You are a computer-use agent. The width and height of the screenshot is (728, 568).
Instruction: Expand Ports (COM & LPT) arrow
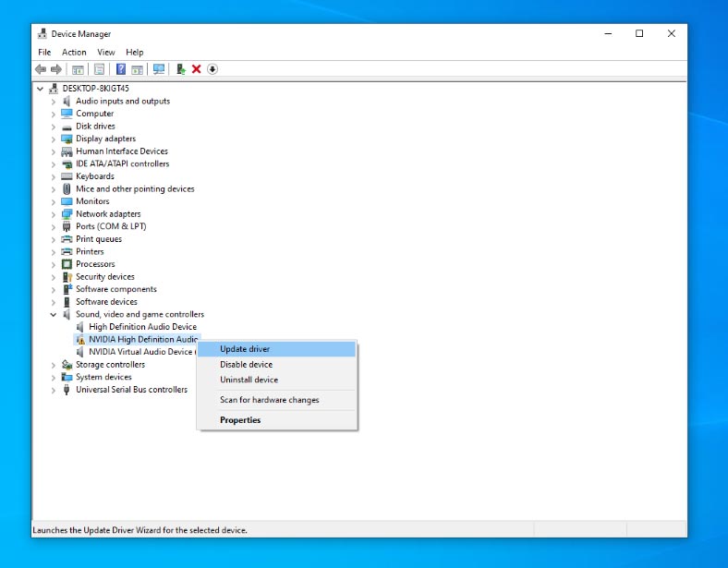tap(54, 227)
